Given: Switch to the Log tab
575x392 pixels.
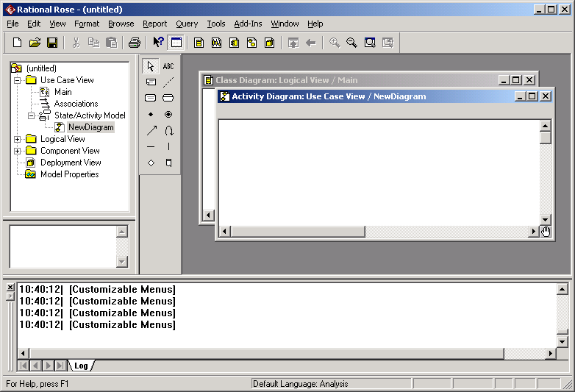Looking at the screenshot, I should [81, 366].
